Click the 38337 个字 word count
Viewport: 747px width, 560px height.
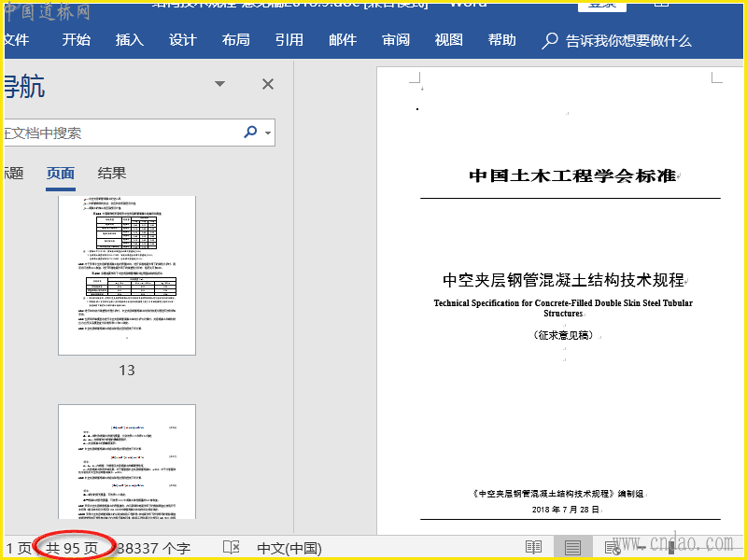pyautogui.click(x=153, y=549)
